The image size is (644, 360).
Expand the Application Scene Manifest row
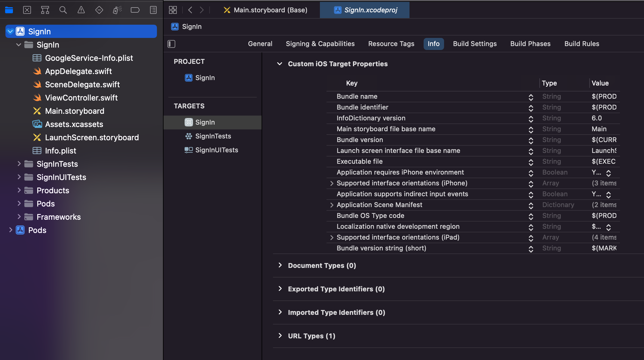pyautogui.click(x=332, y=205)
